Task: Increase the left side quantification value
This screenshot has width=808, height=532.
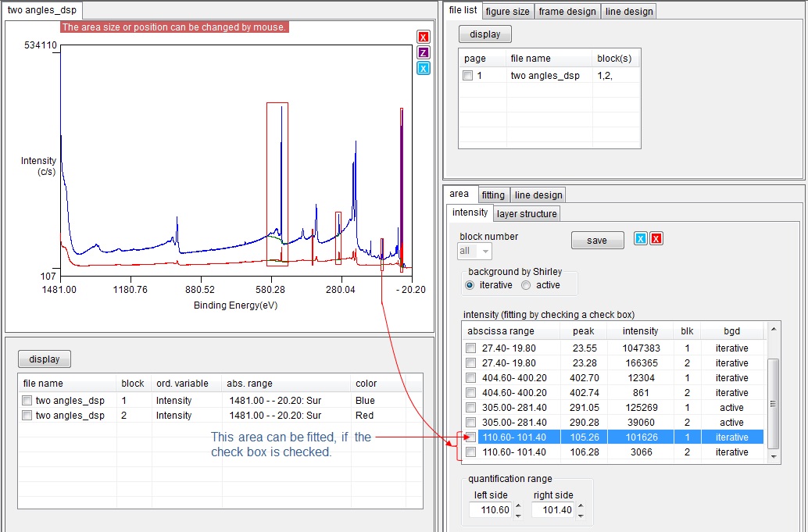Action: click(x=518, y=506)
